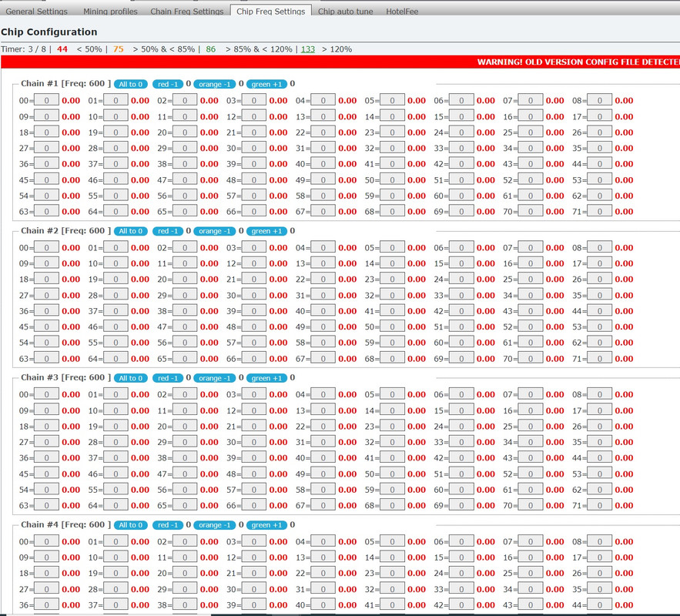The width and height of the screenshot is (680, 616).
Task: Focus chip 00 input in Chain #1
Action: [x=46, y=100]
